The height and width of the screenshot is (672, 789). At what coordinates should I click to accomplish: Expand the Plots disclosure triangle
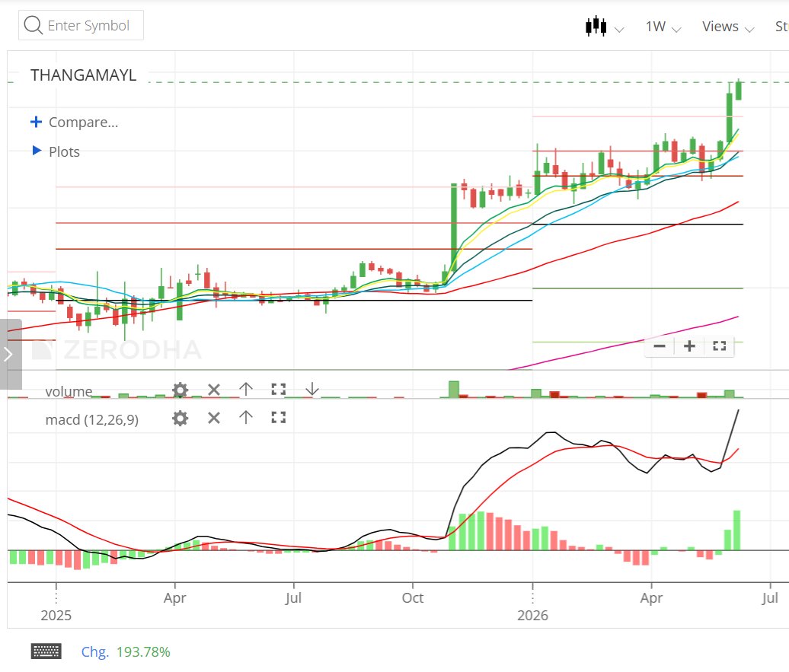37,151
